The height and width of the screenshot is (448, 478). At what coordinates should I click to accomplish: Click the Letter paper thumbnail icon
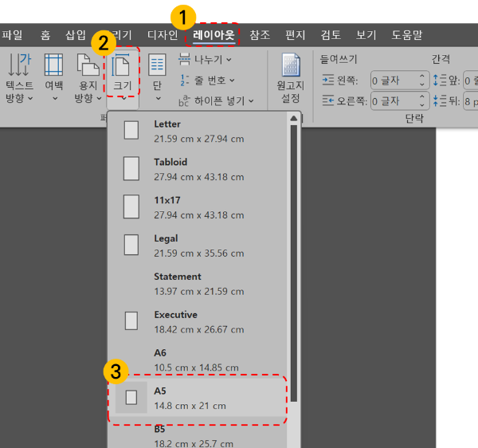tap(131, 130)
